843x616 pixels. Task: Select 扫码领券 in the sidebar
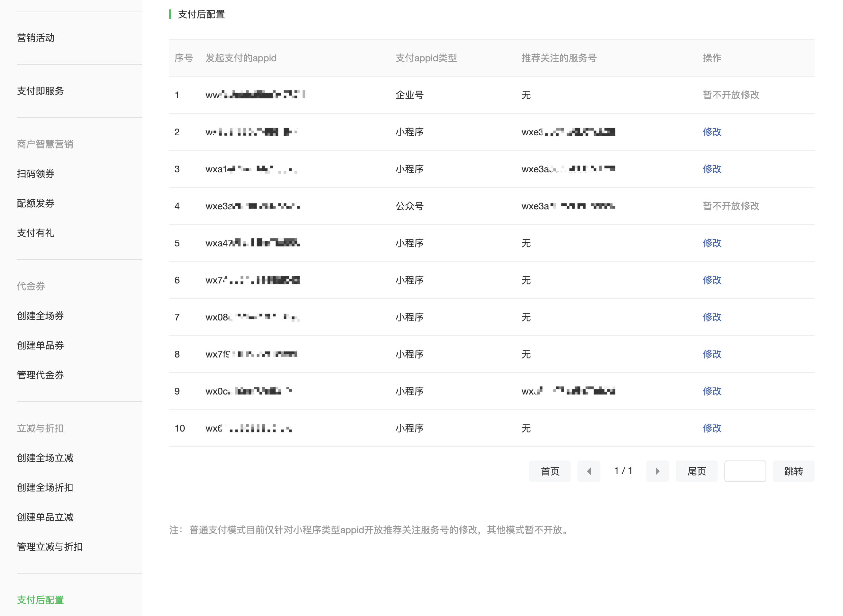pos(36,174)
